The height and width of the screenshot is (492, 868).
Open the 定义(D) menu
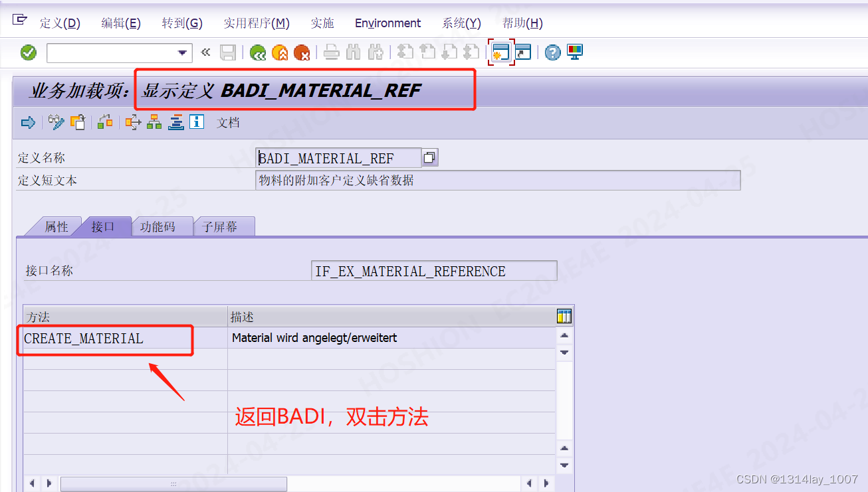pyautogui.click(x=60, y=23)
